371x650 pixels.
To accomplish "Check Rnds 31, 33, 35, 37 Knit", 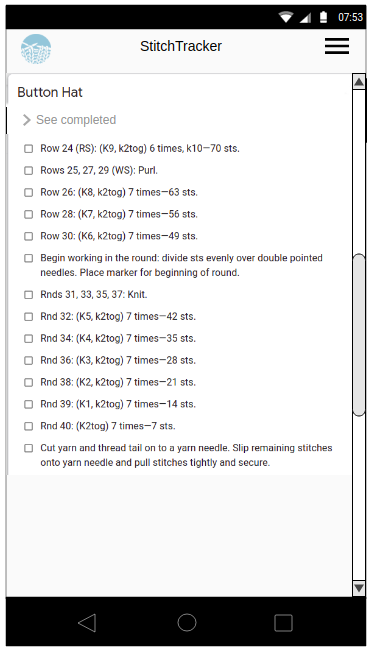I will coord(28,295).
